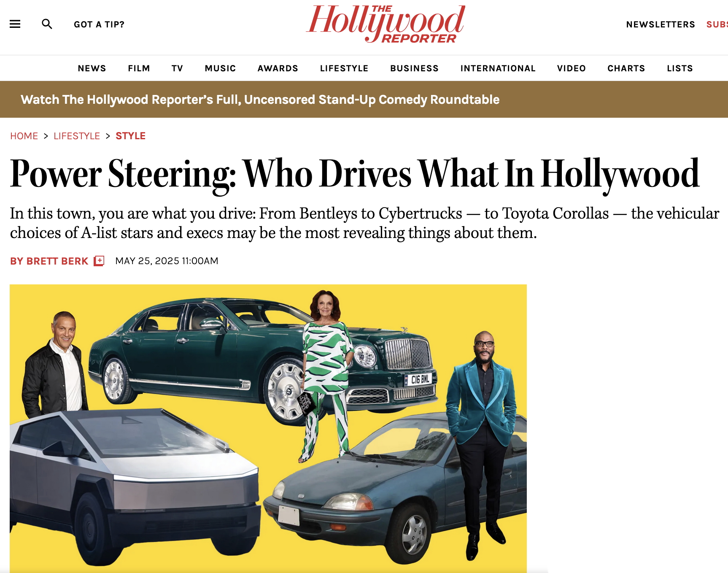Open the Newsletters link
Viewport: 728px width, 573px height.
point(661,24)
